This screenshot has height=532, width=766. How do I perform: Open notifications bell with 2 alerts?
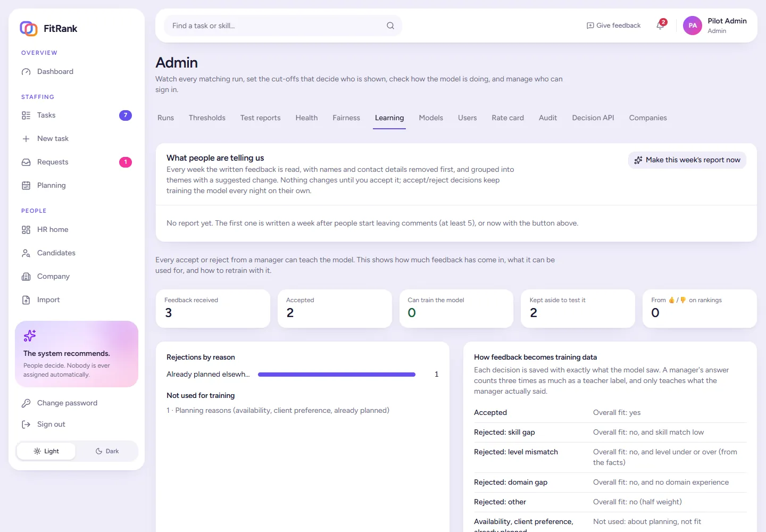pyautogui.click(x=661, y=25)
